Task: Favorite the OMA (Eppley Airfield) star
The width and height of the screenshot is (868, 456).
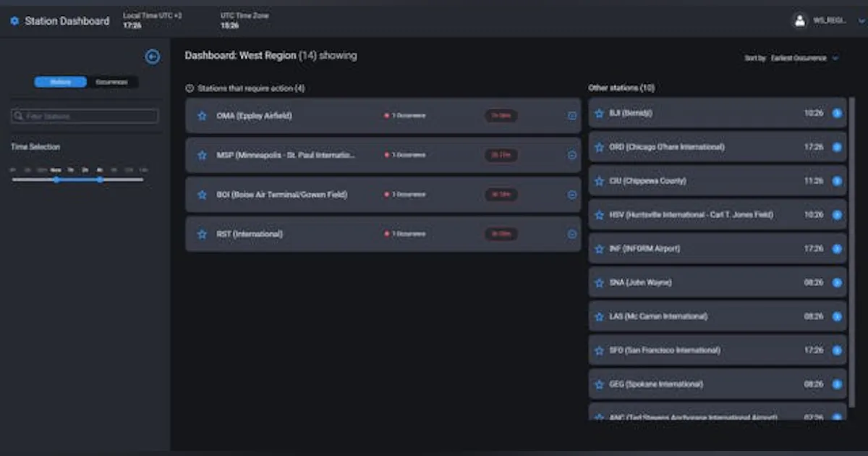Action: [x=202, y=116]
